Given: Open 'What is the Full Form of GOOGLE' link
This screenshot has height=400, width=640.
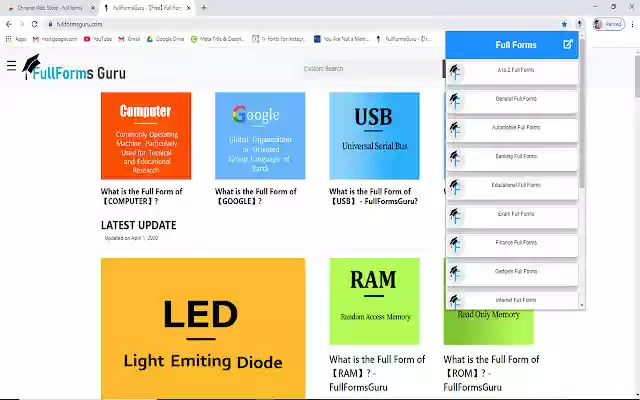Looking at the screenshot, I should click(x=256, y=196).
